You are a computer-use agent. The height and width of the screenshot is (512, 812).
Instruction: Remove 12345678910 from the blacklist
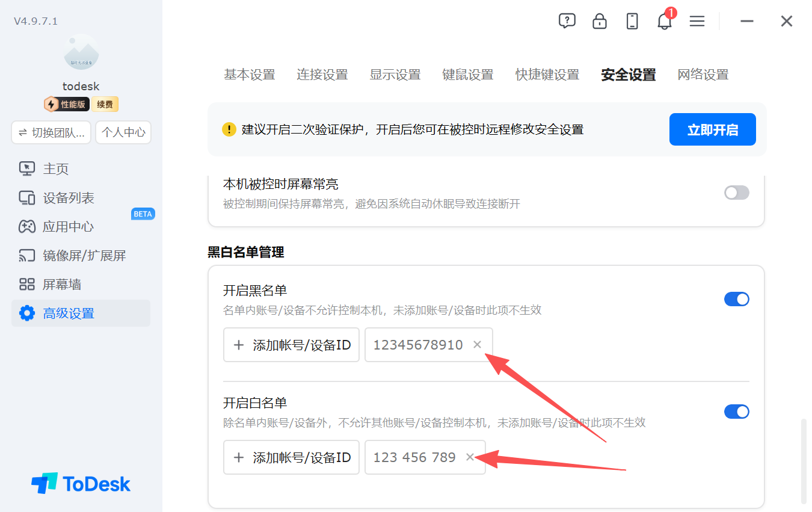pyautogui.click(x=477, y=345)
